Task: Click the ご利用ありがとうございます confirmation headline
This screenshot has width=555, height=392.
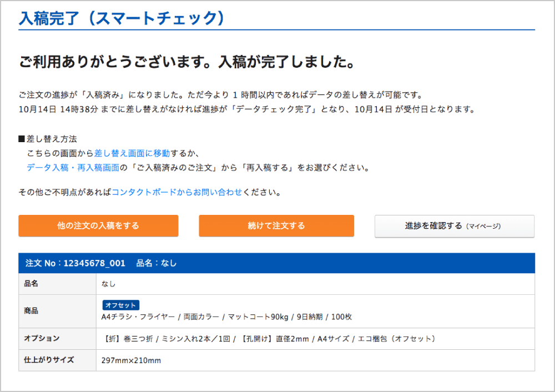Action: tap(186, 62)
